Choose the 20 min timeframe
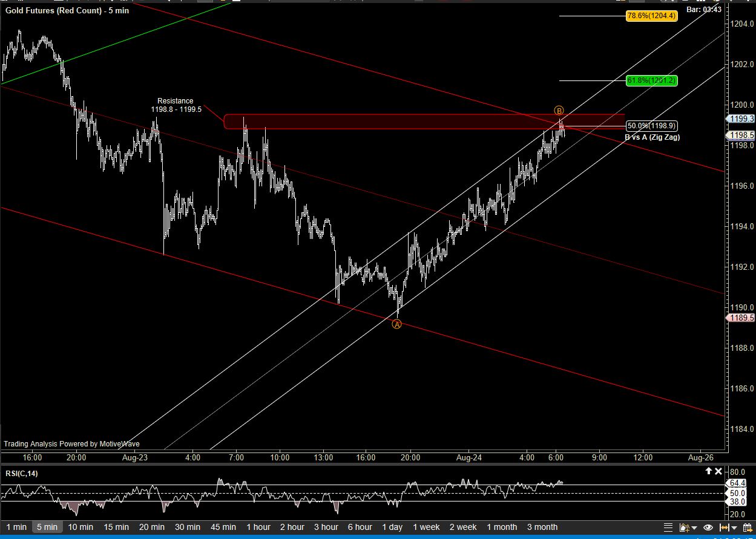The image size is (756, 539). [151, 527]
